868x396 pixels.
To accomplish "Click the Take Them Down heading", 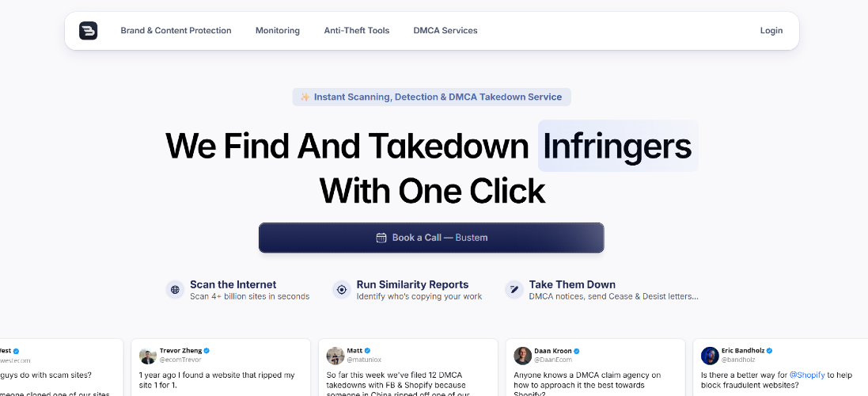I will [572, 284].
